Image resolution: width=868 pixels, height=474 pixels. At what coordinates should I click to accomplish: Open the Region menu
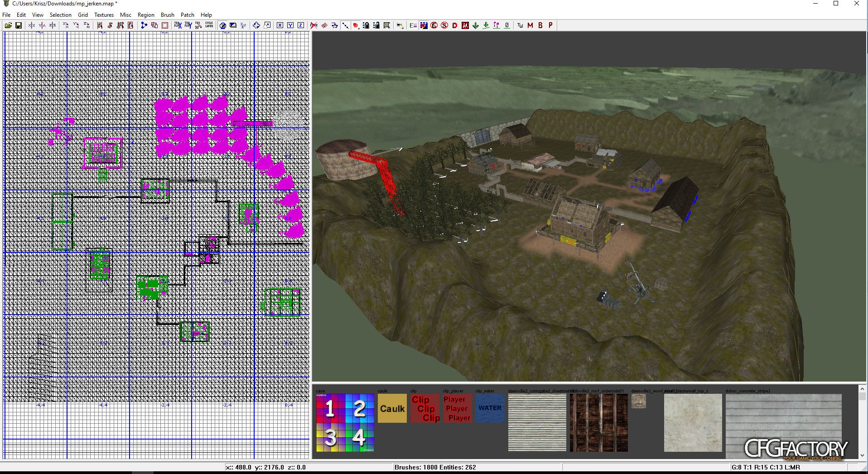coord(146,15)
